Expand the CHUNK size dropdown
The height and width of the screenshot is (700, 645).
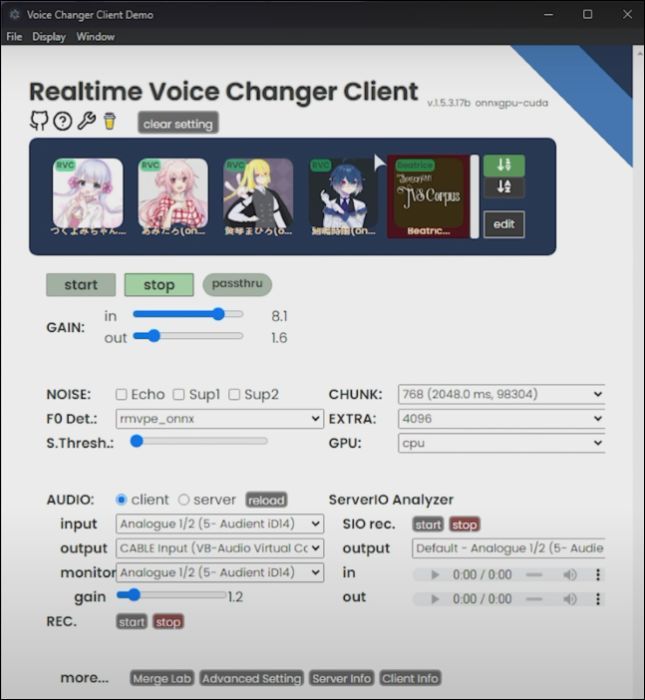pos(501,394)
